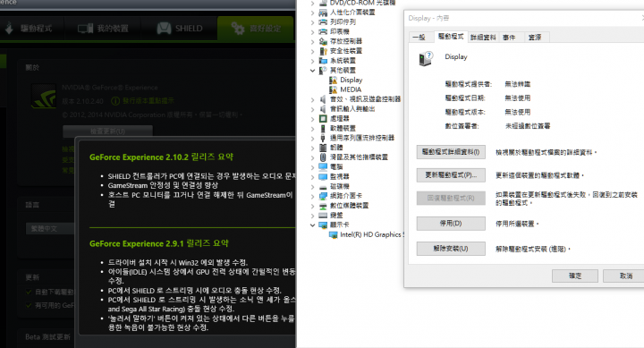This screenshot has width=644, height=348.
Task: Click the 磁碟機 disk drive icon
Action: click(x=323, y=186)
